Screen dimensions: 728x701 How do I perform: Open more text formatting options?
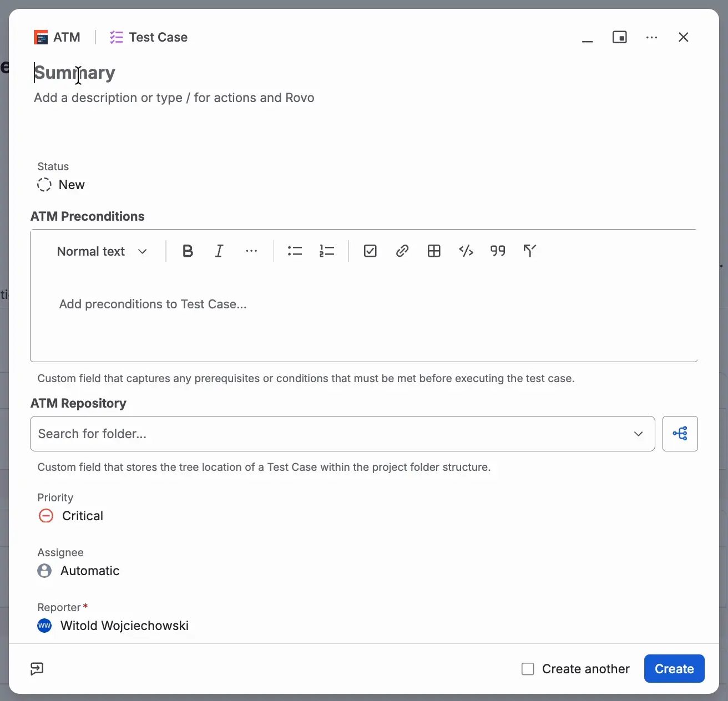[251, 251]
